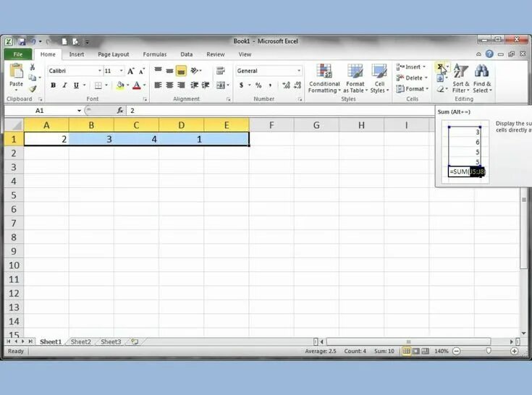Screen dimensions: 532x395
Task: Open the Name Box dropdown arrow
Action: [79, 111]
